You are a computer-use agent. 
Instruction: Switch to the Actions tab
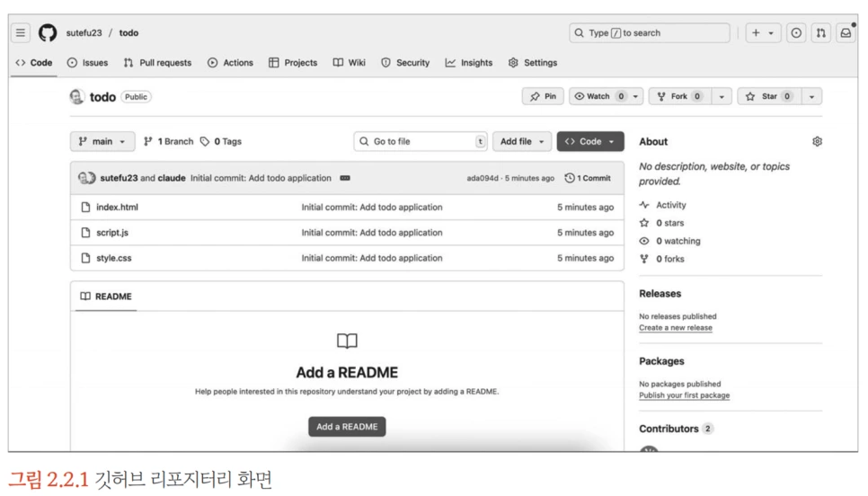point(230,63)
